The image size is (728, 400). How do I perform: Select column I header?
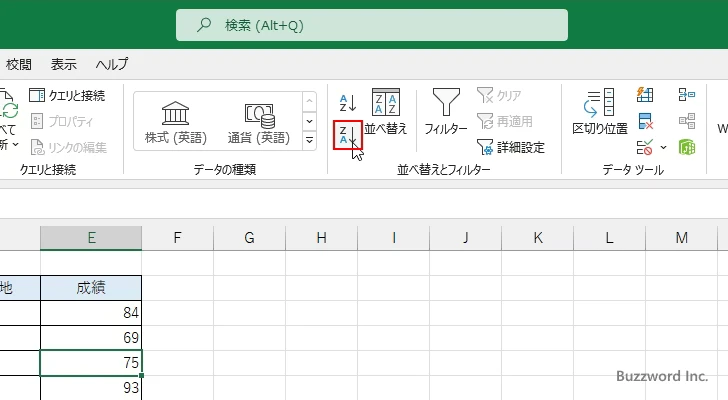(x=393, y=238)
